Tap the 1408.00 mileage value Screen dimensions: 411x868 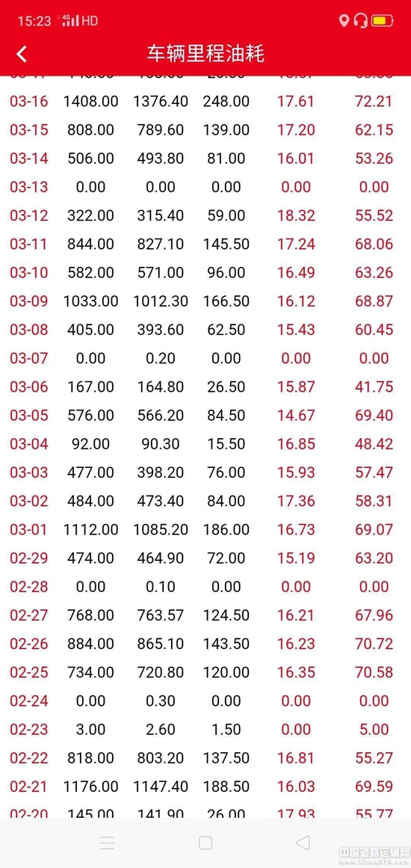tap(90, 101)
